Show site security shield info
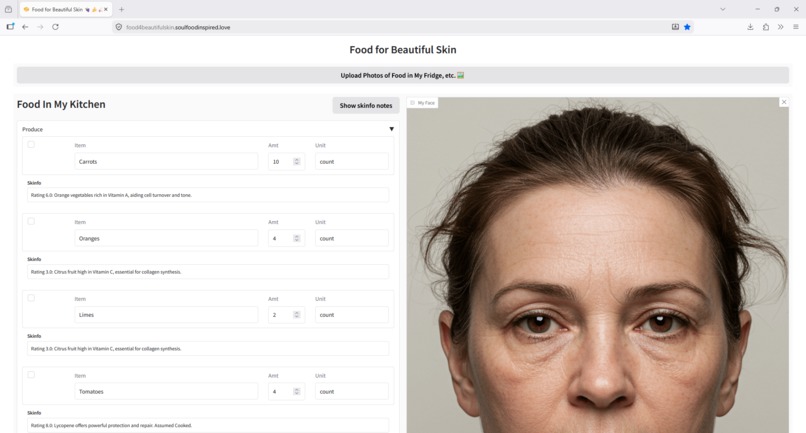The width and height of the screenshot is (806, 433). [119, 27]
